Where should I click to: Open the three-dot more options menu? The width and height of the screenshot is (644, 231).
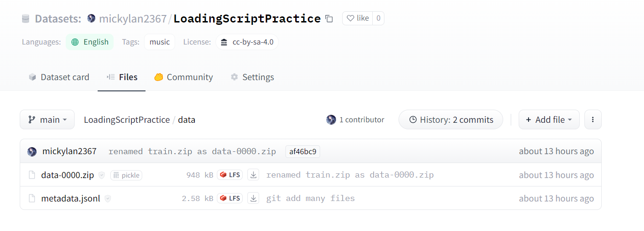[593, 119]
